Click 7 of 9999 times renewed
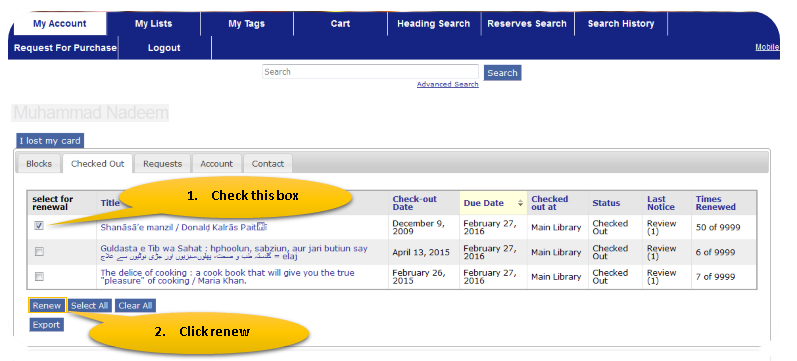Image resolution: width=797 pixels, height=361 pixels. click(x=715, y=277)
